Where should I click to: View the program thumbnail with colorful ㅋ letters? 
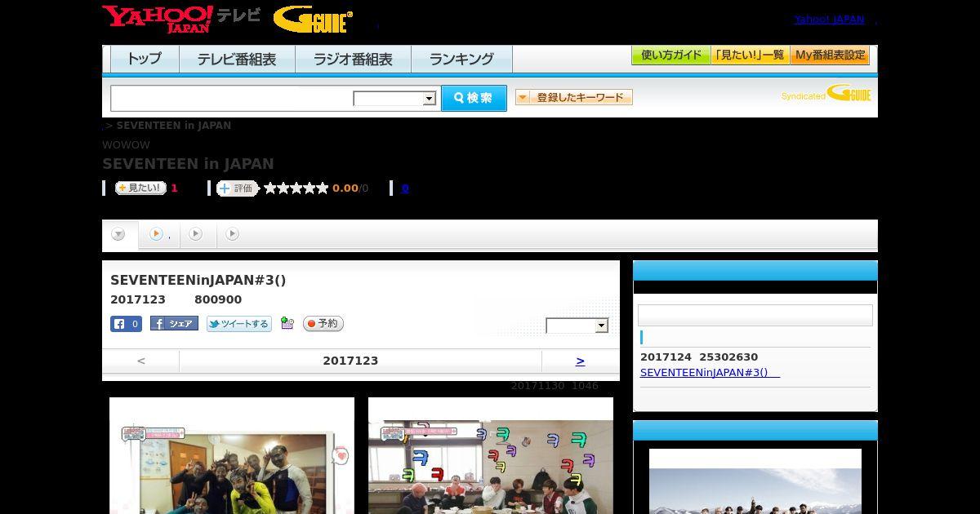tap(491, 455)
